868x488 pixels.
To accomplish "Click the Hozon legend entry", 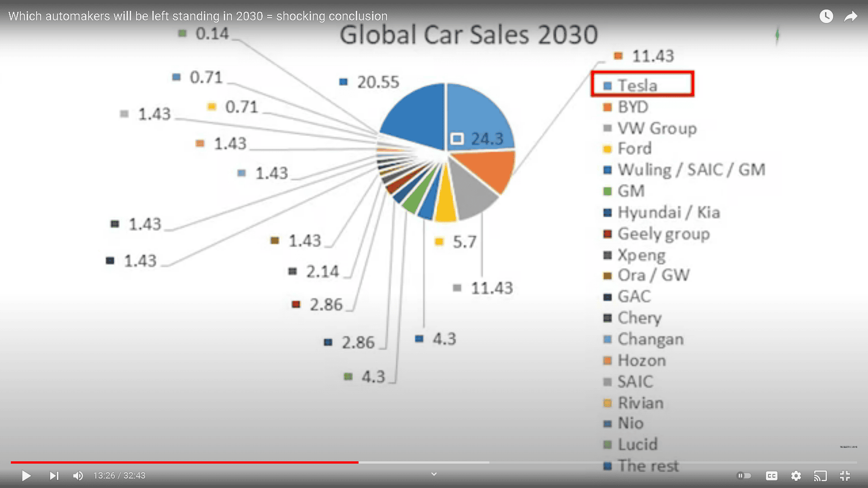I will pyautogui.click(x=635, y=361).
